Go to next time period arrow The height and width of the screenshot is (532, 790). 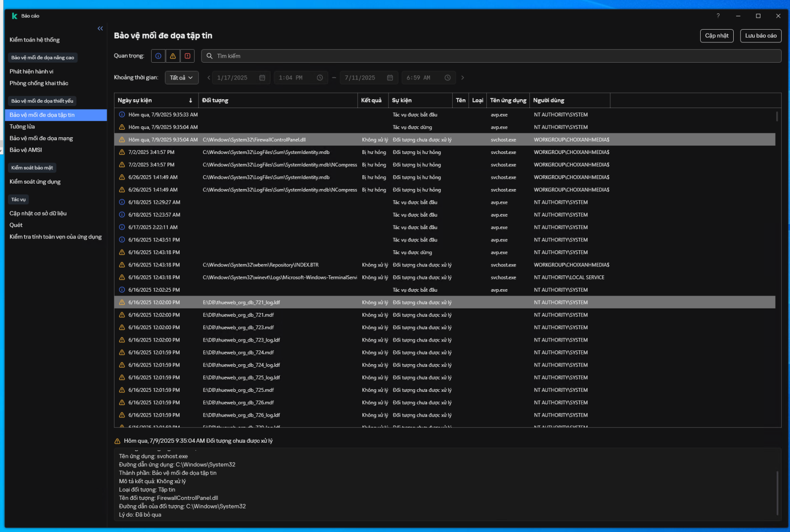coord(463,78)
